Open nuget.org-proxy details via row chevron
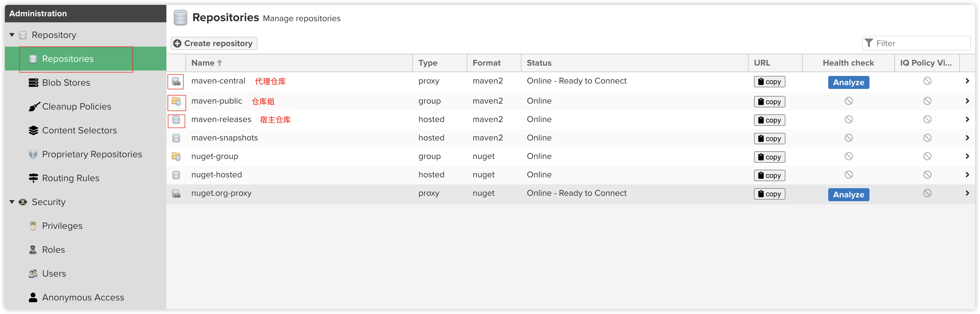980x314 pixels. (x=968, y=193)
